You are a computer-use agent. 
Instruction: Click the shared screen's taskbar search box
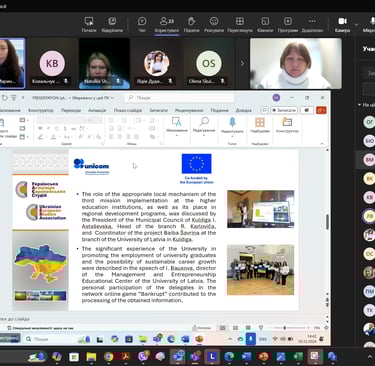[48, 339]
